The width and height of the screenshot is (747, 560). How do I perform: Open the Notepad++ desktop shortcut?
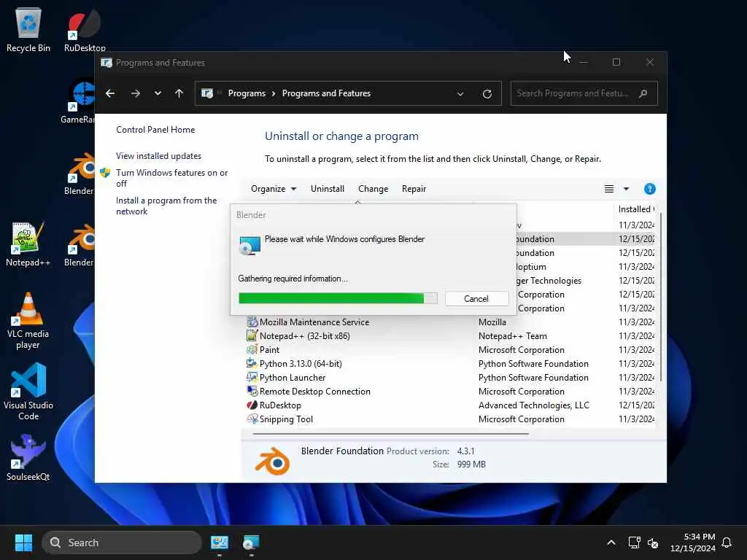click(x=28, y=244)
